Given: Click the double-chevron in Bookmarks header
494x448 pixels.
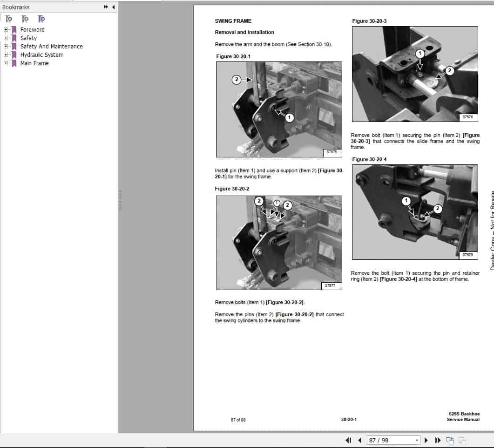Looking at the screenshot, I should [105, 7].
